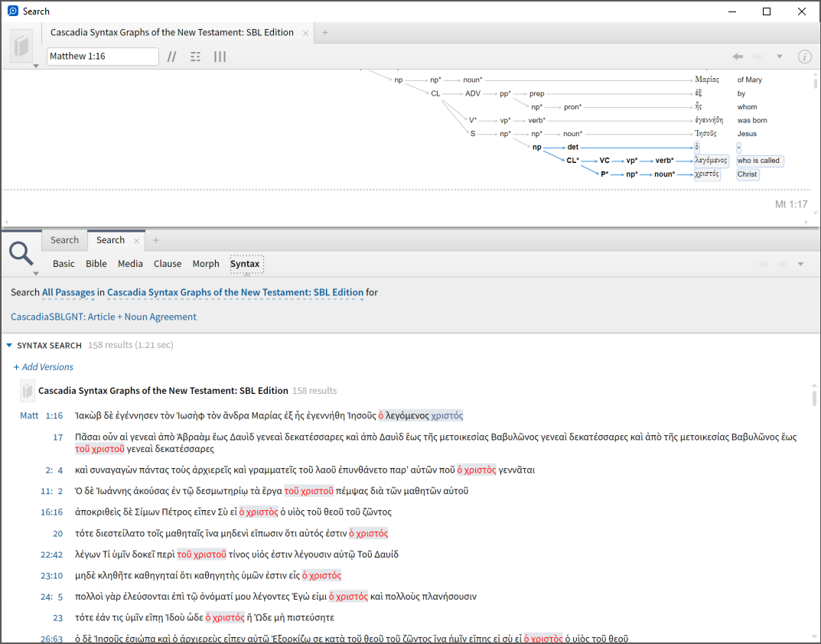Open the book resource panel menu icon
This screenshot has height=644, width=821.
pyautogui.click(x=22, y=47)
